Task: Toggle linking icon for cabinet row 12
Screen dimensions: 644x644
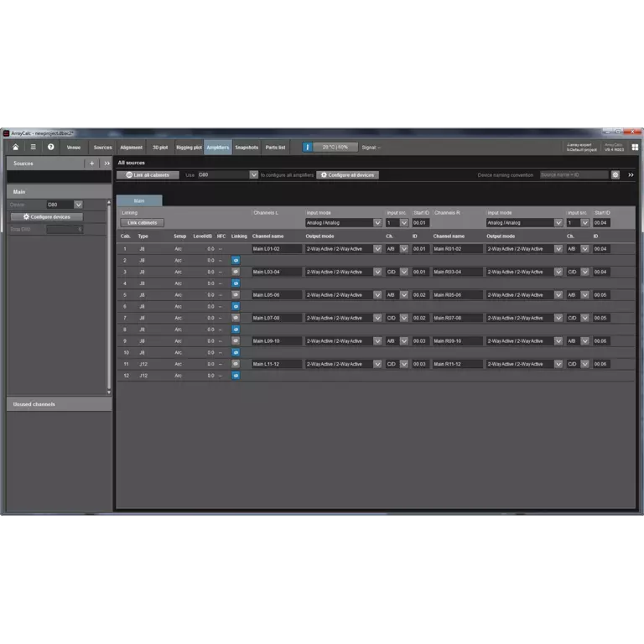Action: 236,376
